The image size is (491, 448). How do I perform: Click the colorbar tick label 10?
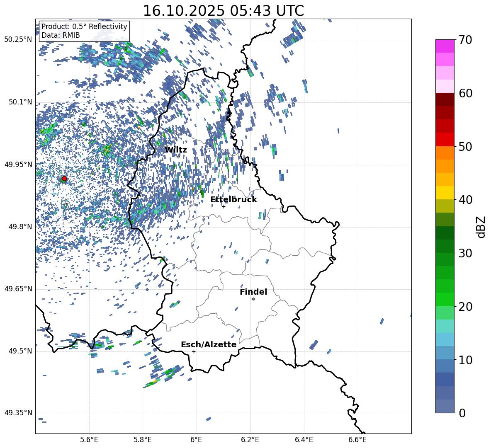465,360
